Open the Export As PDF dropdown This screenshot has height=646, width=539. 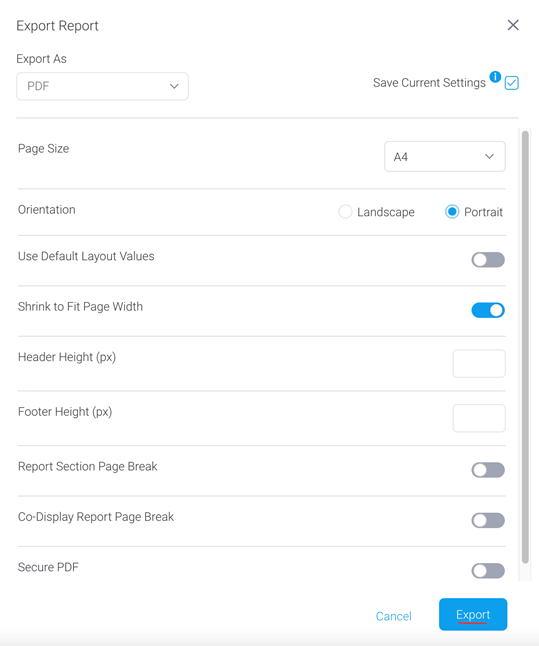coord(102,86)
